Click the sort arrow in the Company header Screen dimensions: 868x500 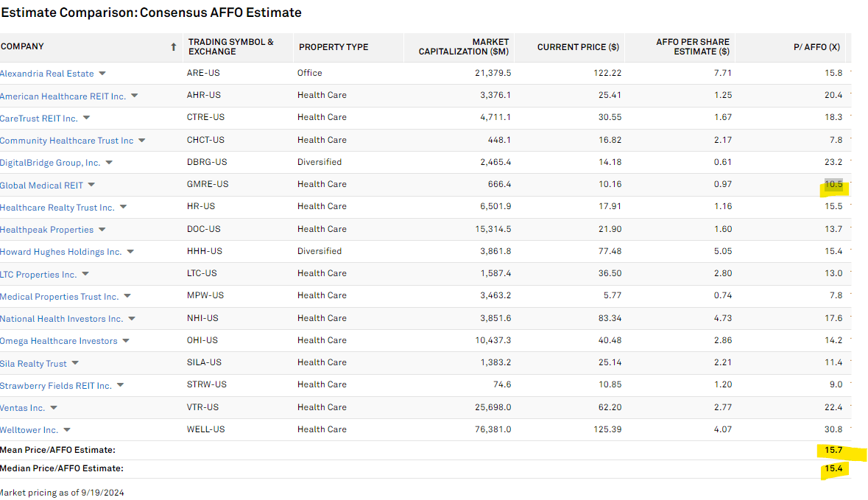click(x=174, y=47)
